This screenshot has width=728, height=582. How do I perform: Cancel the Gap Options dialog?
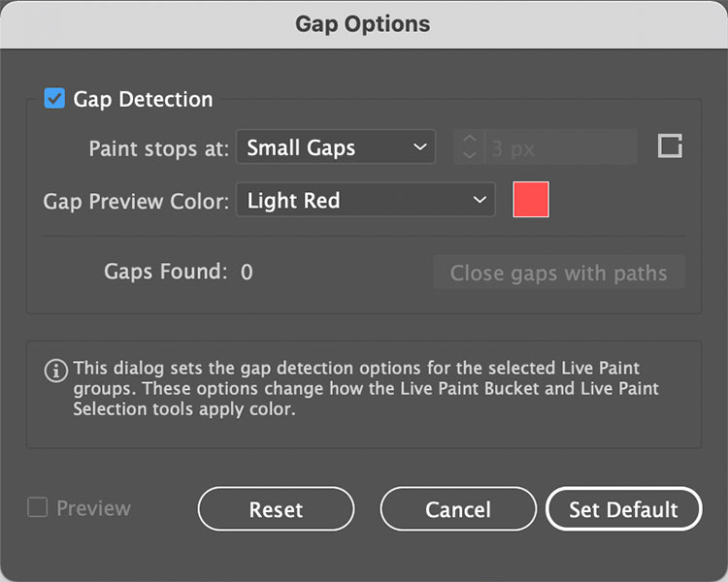coord(458,509)
